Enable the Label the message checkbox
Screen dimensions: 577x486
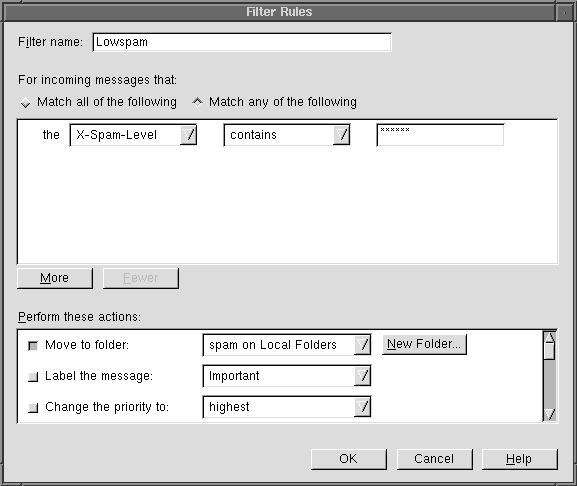coord(33,377)
